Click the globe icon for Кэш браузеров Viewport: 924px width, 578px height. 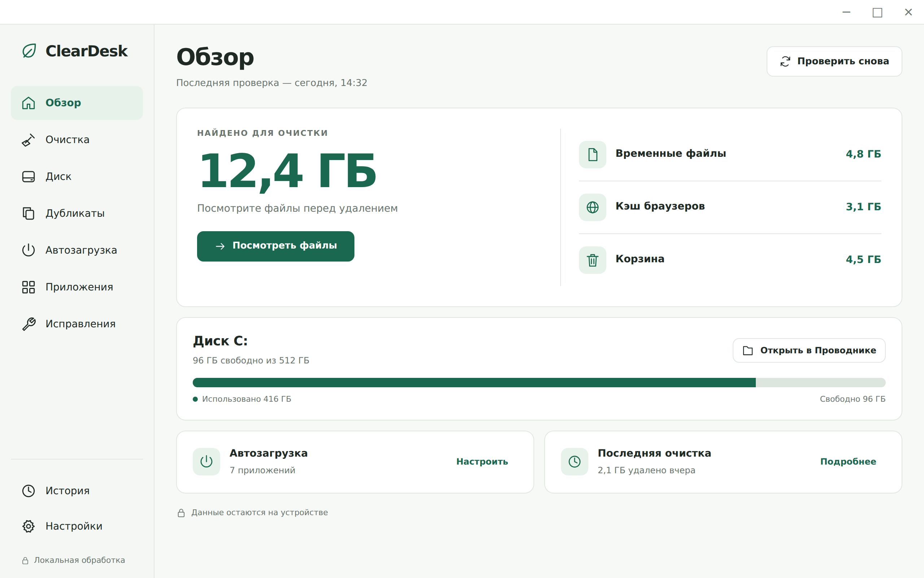coord(593,207)
